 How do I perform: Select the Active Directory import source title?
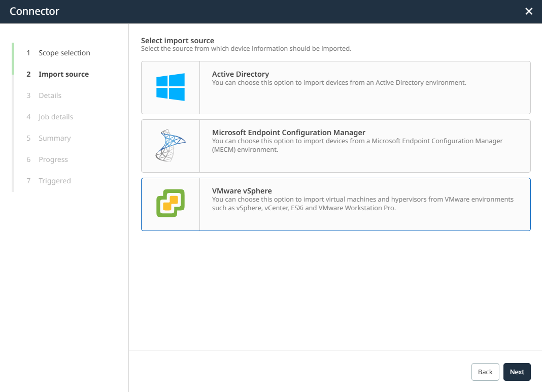click(240, 74)
